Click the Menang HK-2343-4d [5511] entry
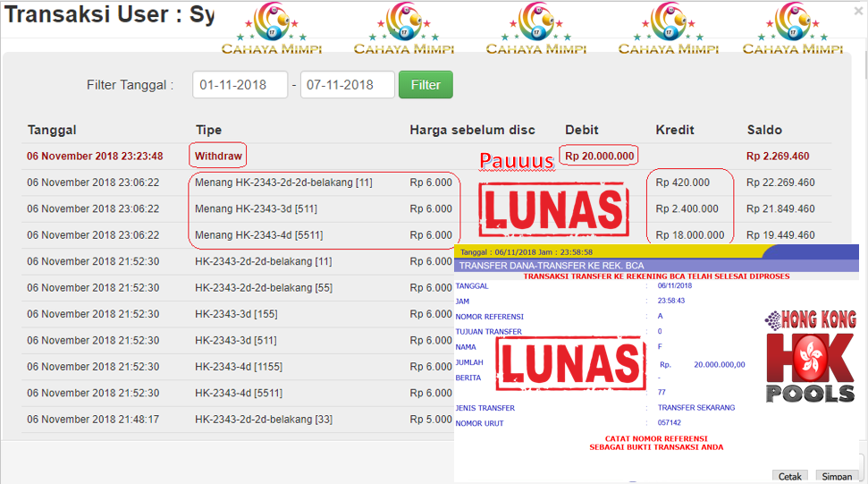 tap(259, 235)
